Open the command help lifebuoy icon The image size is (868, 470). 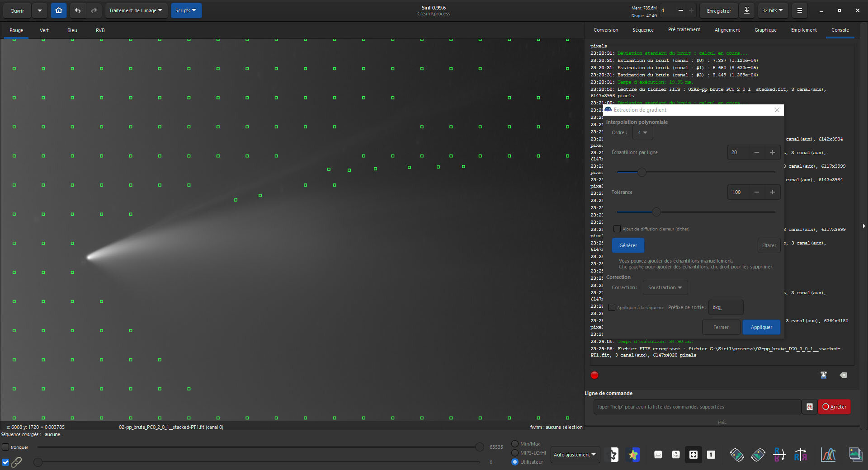point(810,407)
